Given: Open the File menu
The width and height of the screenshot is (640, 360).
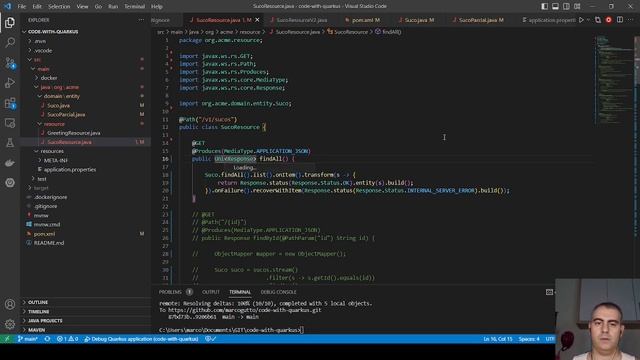Looking at the screenshot, I should click(22, 6).
